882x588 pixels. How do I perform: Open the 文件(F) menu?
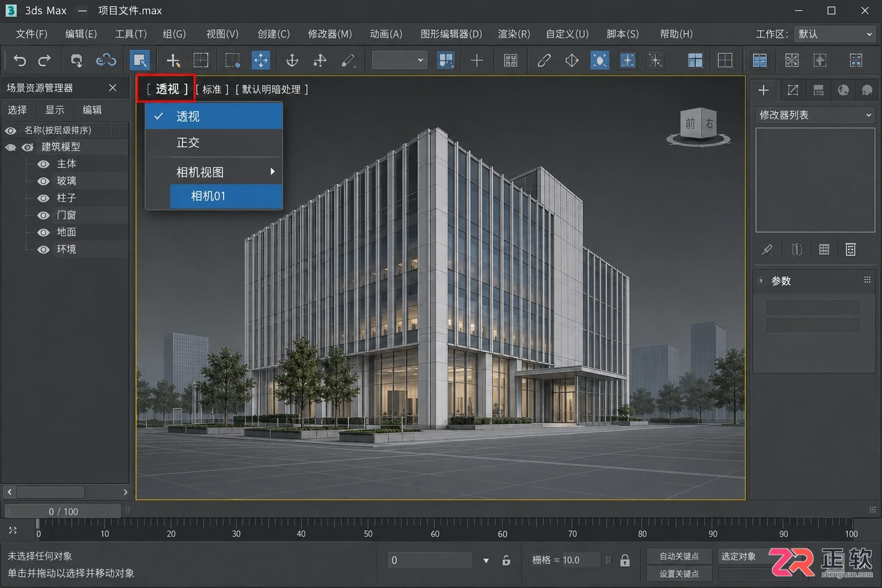click(x=31, y=34)
